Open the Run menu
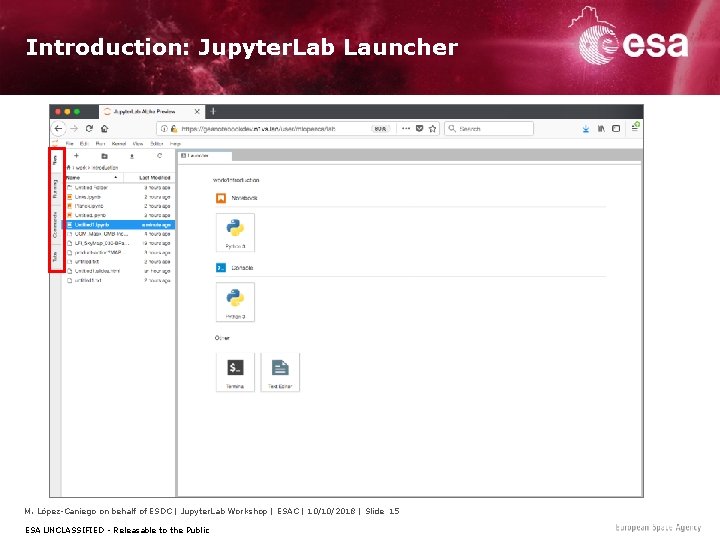The image size is (720, 540). [100, 144]
